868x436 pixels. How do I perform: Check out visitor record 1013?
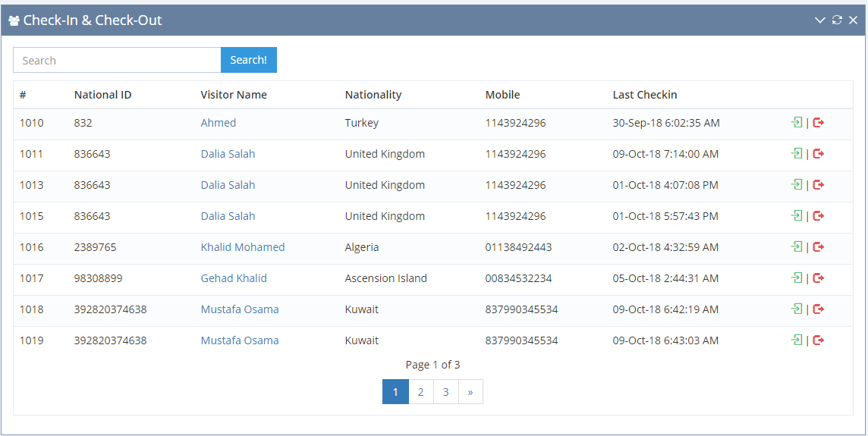818,185
